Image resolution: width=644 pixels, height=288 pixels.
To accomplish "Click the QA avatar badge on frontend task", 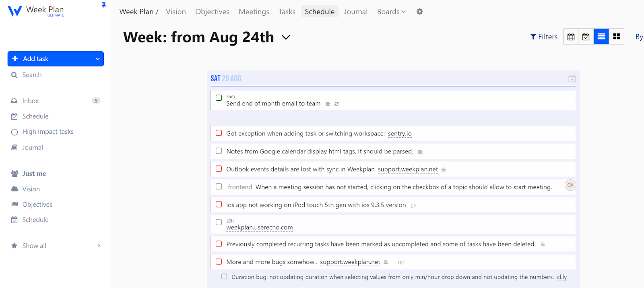I will pos(570,185).
